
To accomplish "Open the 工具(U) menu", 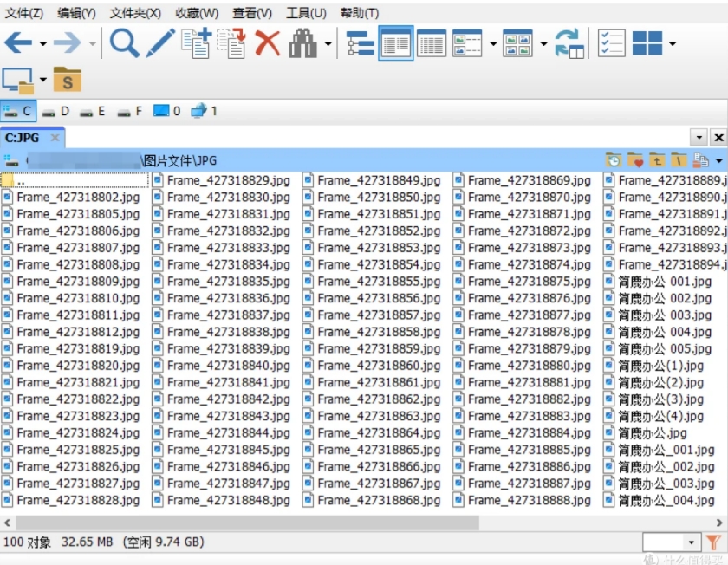I will 306,13.
